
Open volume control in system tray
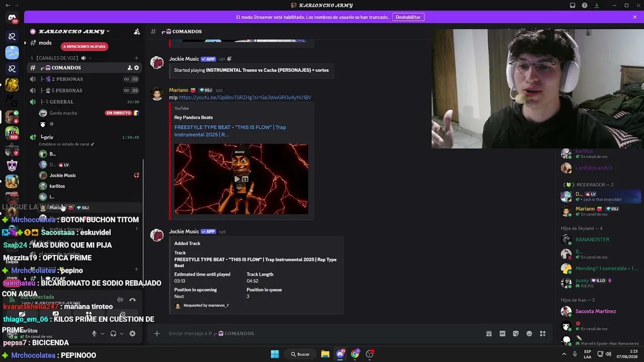pyautogui.click(x=608, y=354)
